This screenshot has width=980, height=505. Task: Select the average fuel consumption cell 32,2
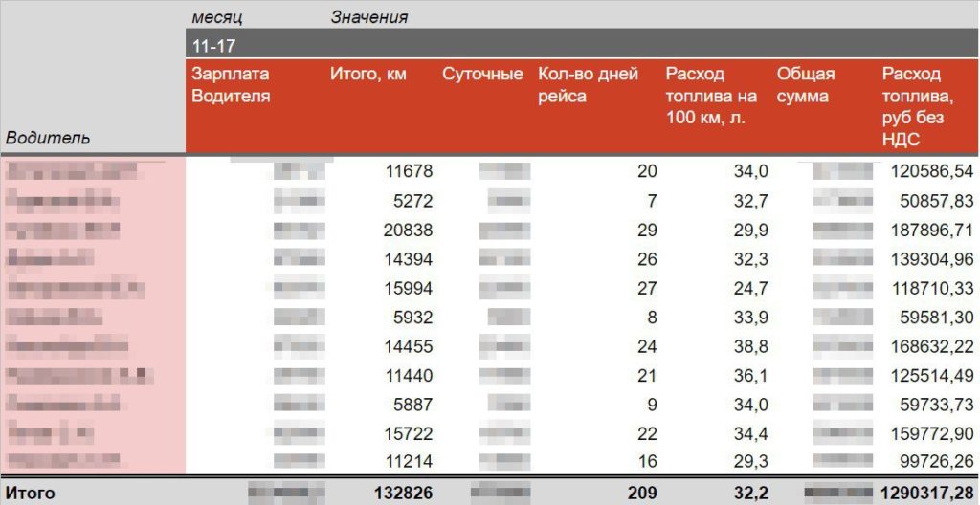pyautogui.click(x=749, y=494)
